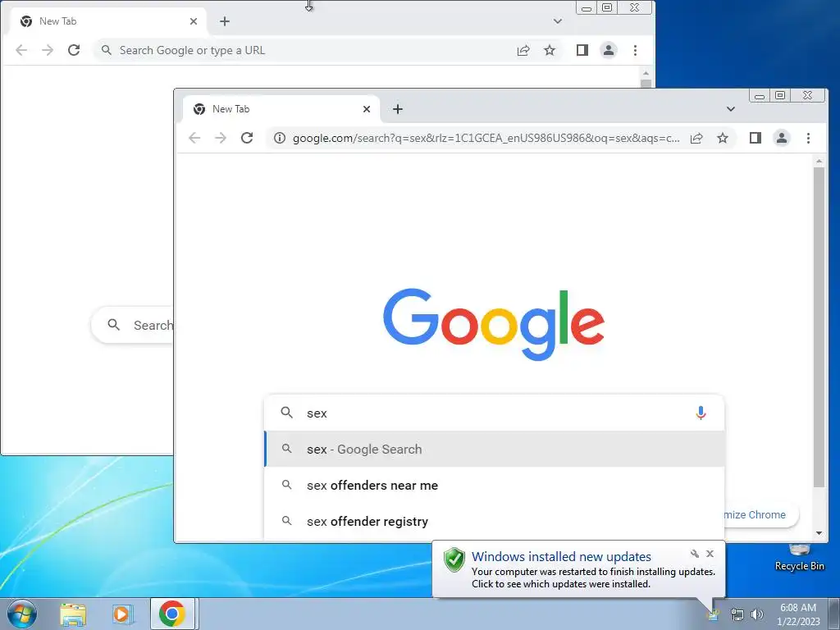
Task: Click the scroll up arrow in the front window
Action: 819,161
